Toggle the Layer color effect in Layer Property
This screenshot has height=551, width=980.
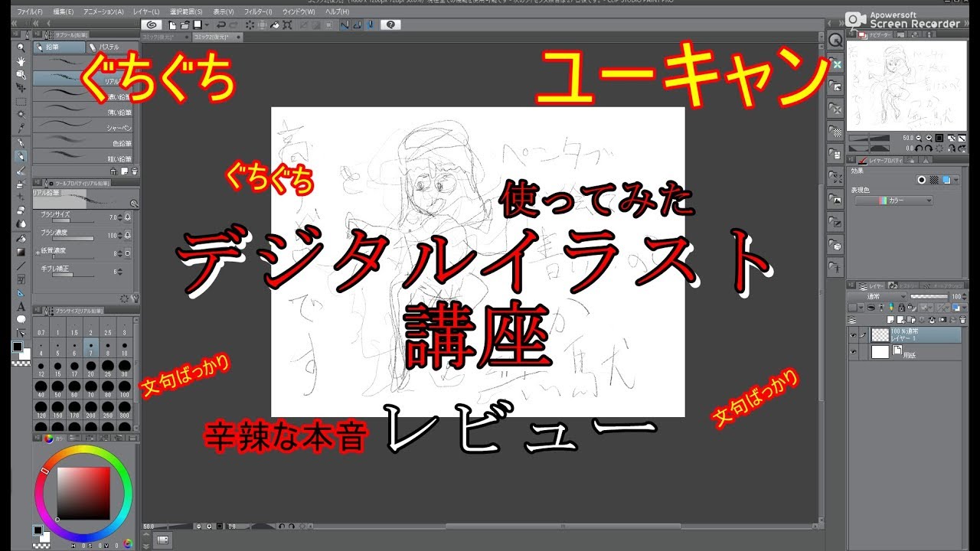click(x=946, y=180)
